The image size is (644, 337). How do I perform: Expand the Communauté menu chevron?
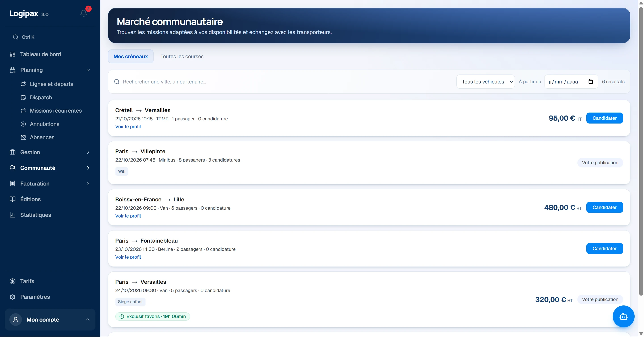tap(88, 168)
